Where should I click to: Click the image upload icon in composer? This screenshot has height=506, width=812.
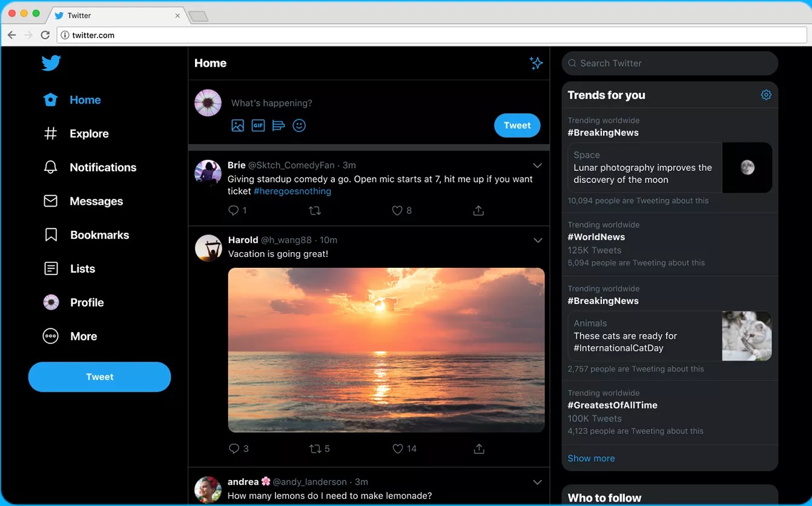coord(237,125)
